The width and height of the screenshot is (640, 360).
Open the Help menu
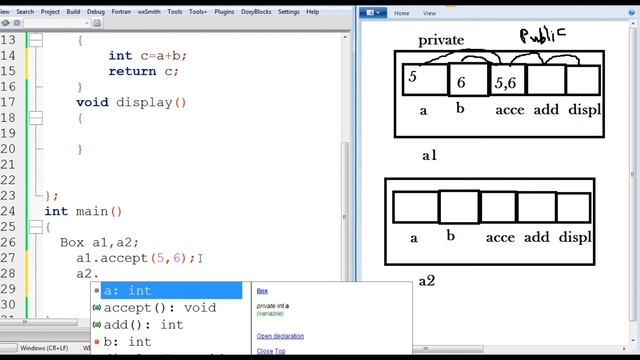pos(313,12)
